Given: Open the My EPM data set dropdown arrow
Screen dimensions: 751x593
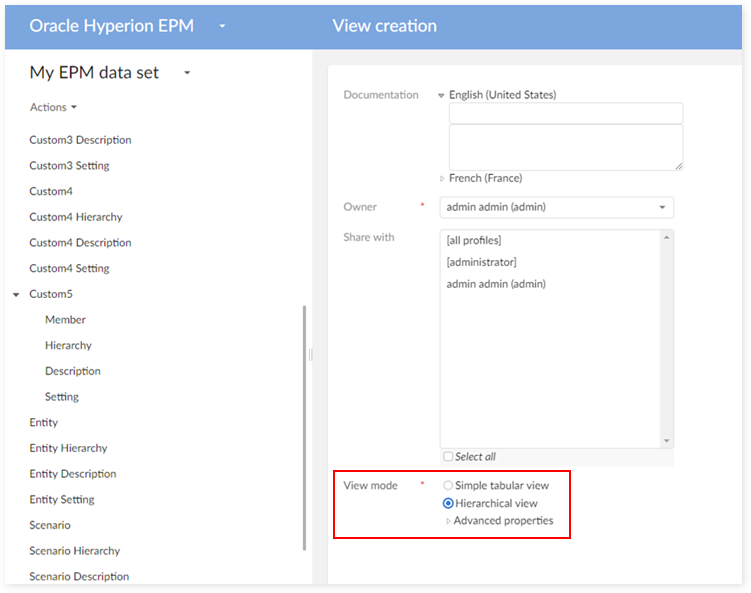Looking at the screenshot, I should coord(187,73).
